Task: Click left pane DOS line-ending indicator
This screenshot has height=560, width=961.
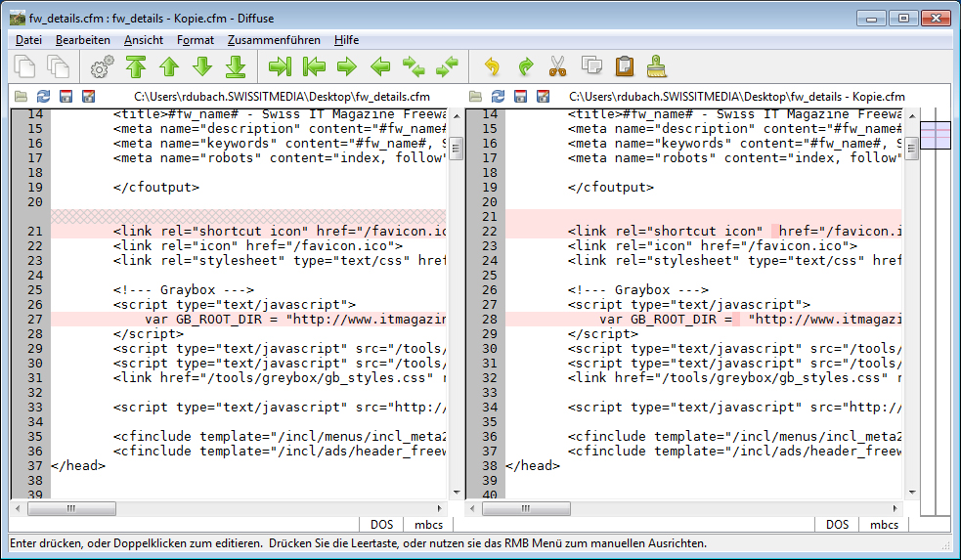Action: 381,525
